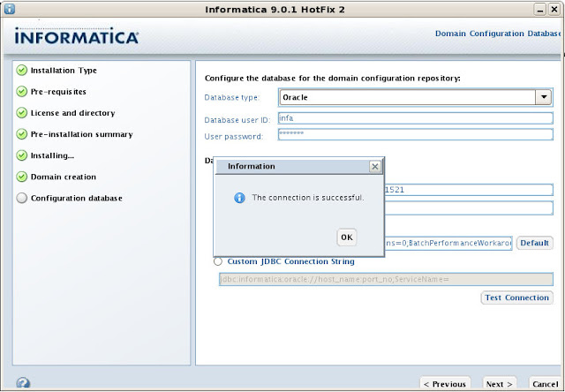Close the Information dialog with X

tap(374, 167)
